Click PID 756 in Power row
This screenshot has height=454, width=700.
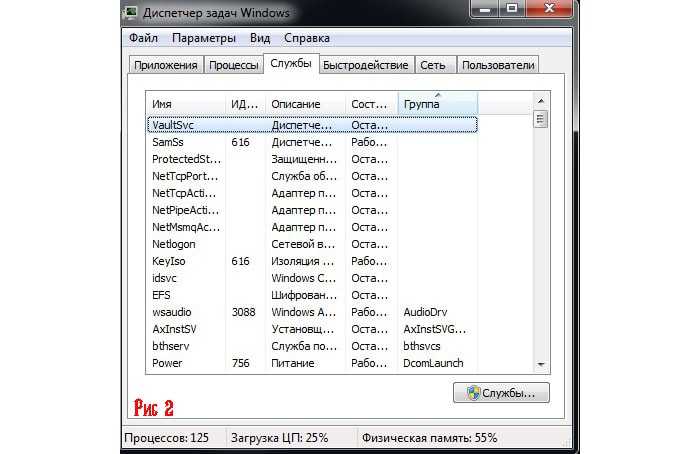241,362
